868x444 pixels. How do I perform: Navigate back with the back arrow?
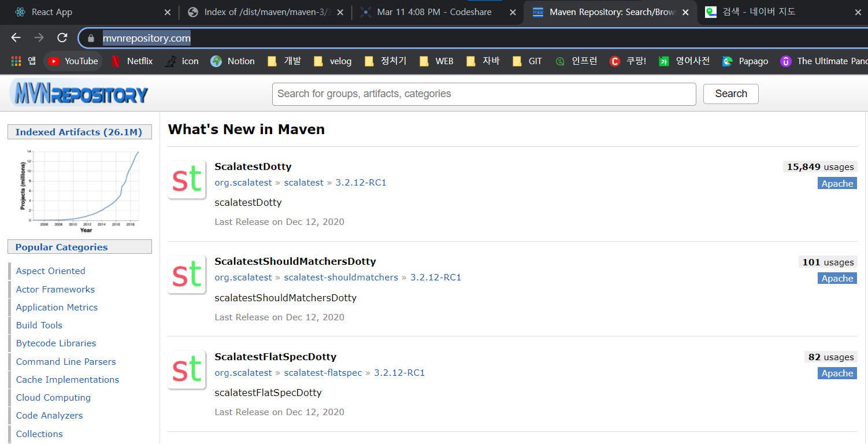point(16,38)
